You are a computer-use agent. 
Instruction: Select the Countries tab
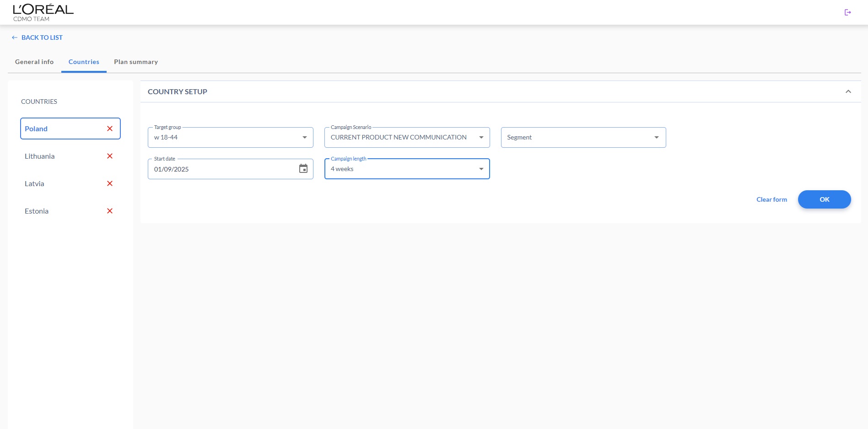coord(84,62)
